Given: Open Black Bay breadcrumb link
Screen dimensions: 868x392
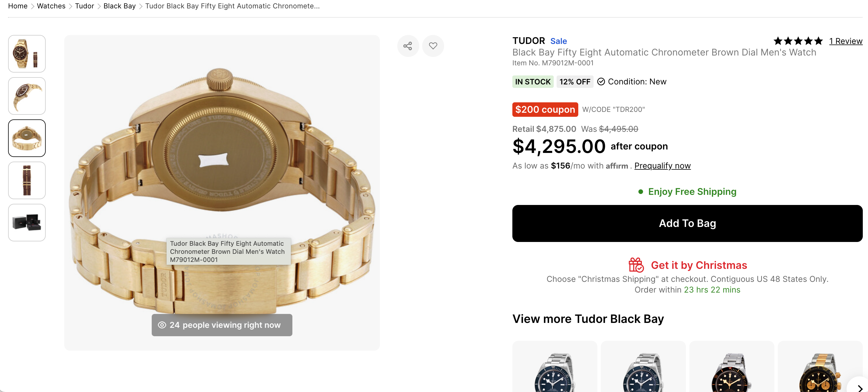Looking at the screenshot, I should click(x=119, y=6).
